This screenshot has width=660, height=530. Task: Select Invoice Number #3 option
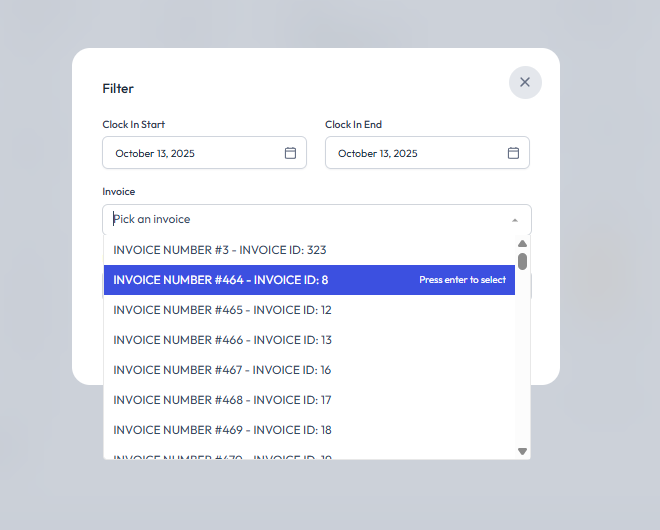[220, 250]
